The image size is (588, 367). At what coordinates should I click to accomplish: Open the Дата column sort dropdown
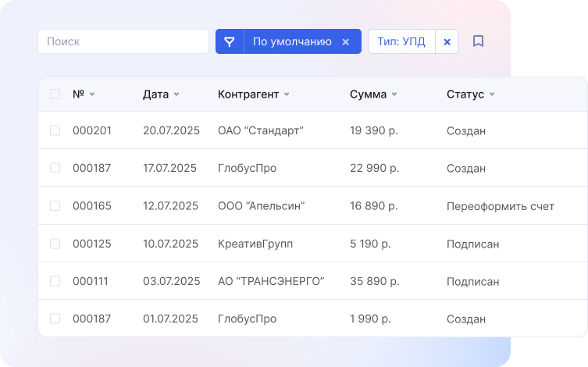click(x=176, y=94)
